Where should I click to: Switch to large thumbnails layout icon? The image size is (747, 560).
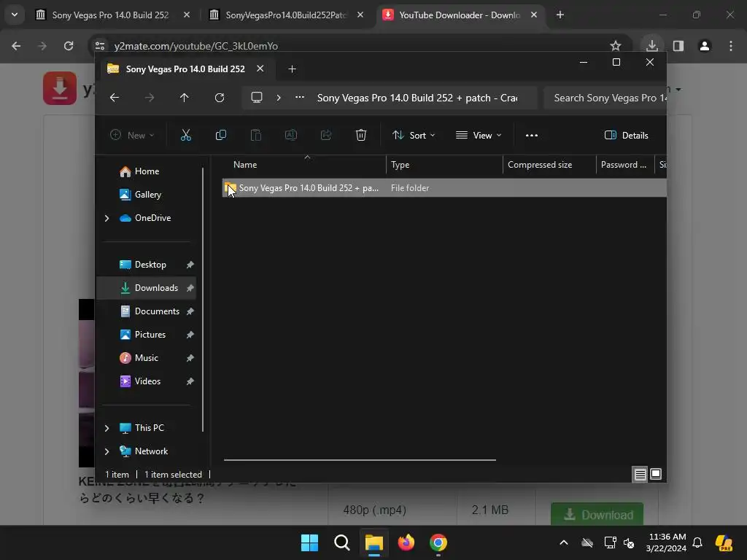(656, 474)
